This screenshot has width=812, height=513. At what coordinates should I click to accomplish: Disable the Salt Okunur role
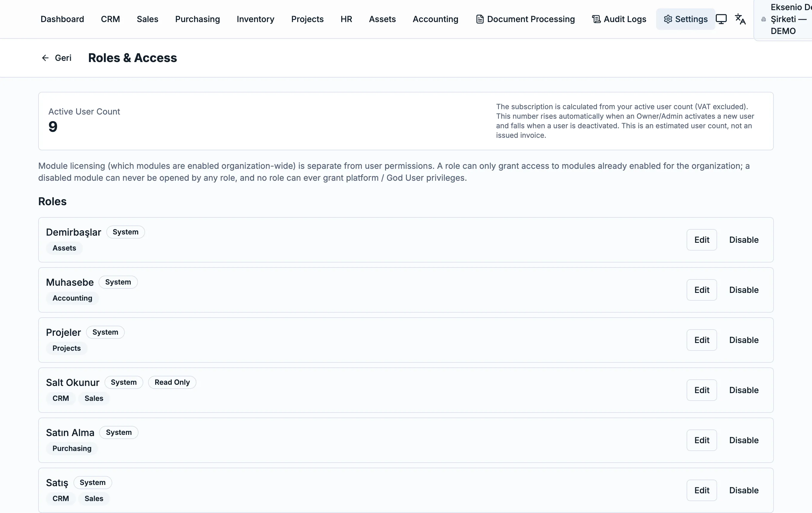[x=744, y=390]
